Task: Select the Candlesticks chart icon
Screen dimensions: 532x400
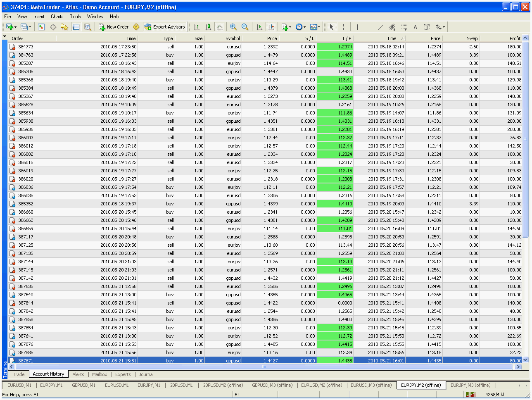Action: [208, 27]
